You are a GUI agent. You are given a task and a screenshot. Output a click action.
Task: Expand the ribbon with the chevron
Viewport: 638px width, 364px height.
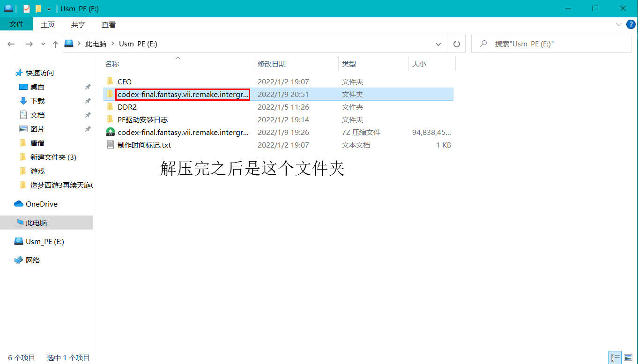(618, 24)
